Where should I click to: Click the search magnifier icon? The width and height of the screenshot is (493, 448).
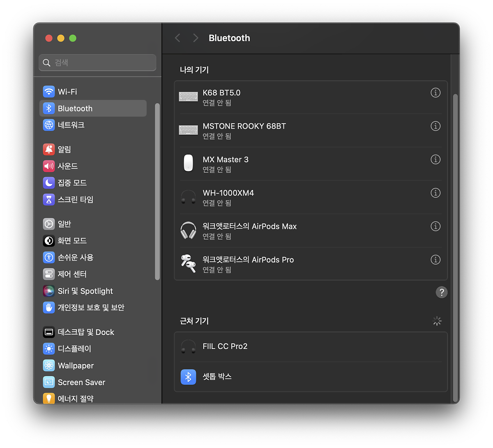47,62
